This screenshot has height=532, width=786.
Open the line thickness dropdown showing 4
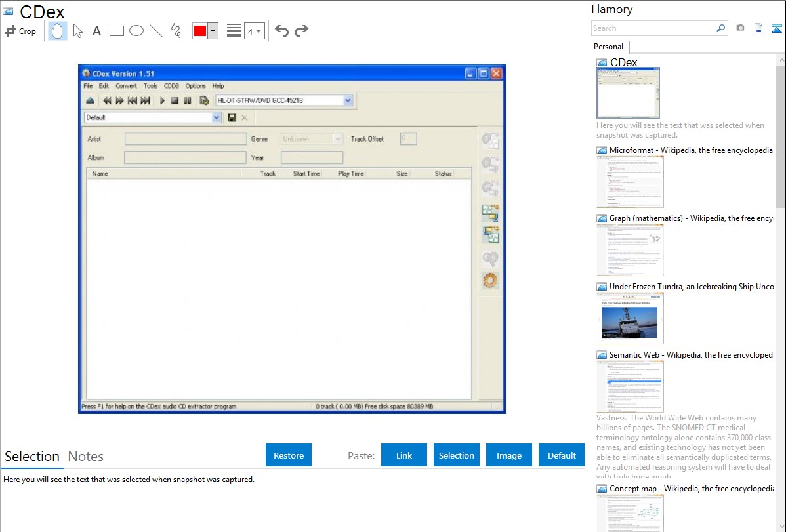click(x=255, y=31)
